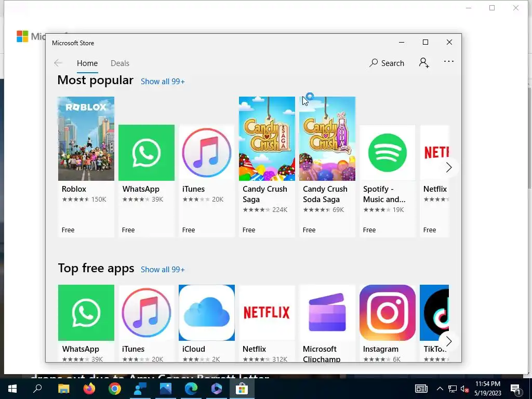Screen dimensions: 532x399
Task: Click the Instagram title text
Action: click(x=381, y=349)
